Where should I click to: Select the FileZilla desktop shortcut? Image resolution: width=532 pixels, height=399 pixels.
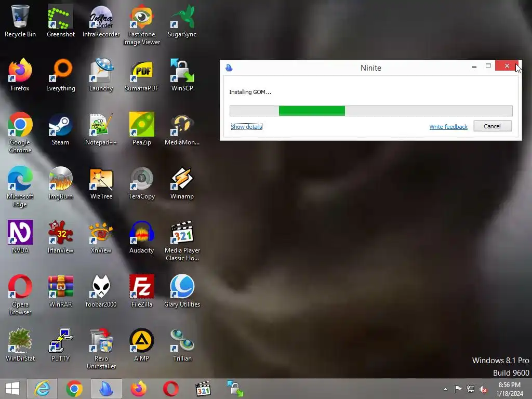click(141, 291)
